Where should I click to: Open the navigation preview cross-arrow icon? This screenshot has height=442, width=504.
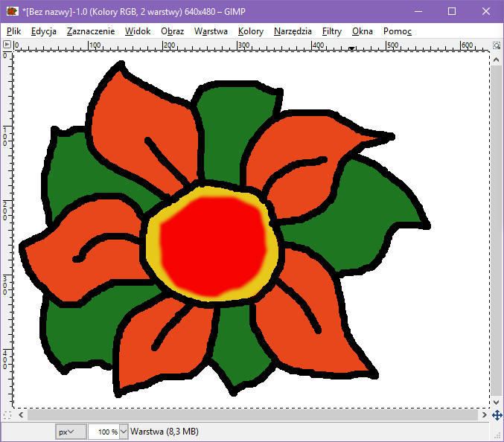(x=497, y=414)
